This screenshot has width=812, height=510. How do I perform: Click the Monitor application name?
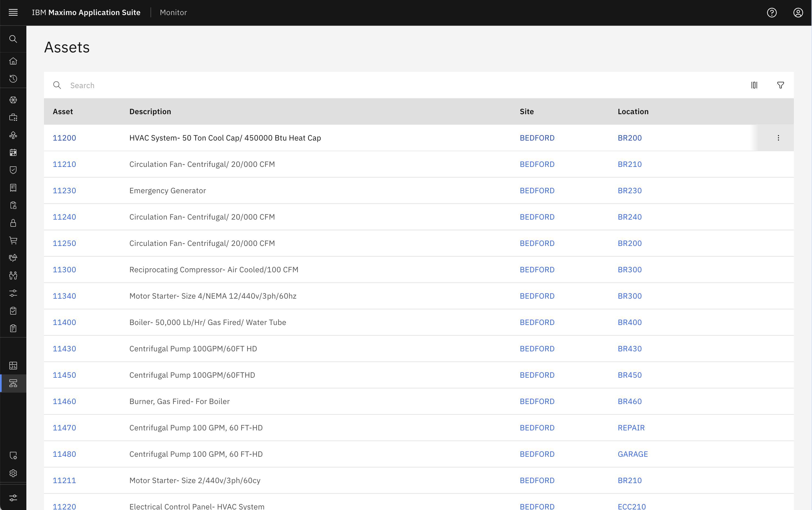(x=173, y=12)
